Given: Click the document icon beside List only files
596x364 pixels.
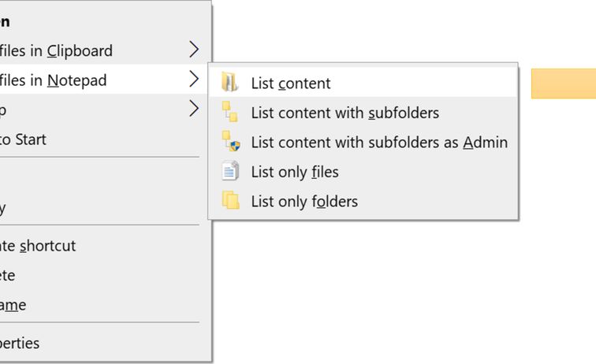Looking at the screenshot, I should tap(229, 171).
